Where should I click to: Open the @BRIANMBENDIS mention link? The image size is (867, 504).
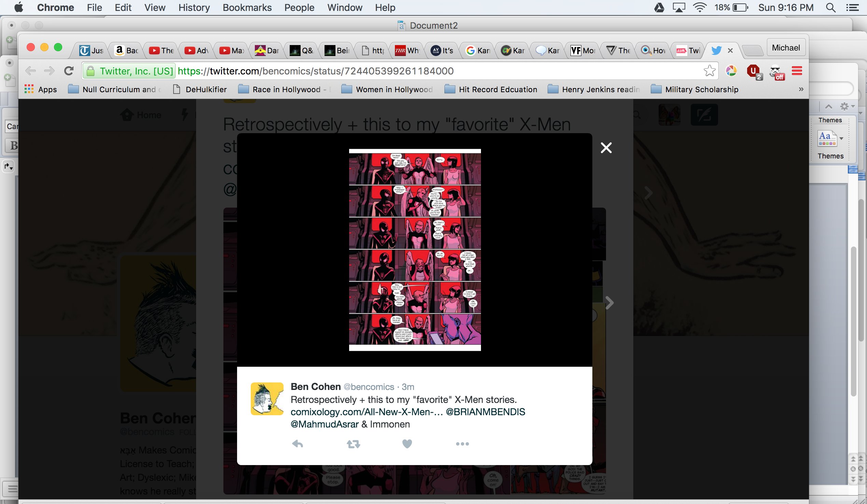click(x=485, y=412)
